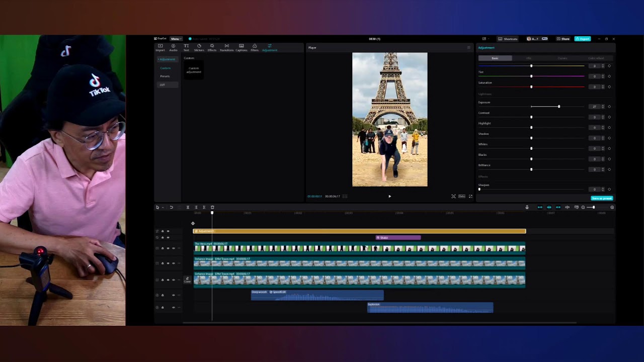Image resolution: width=644 pixels, height=362 pixels.
Task: Open the Transitions tab
Action: (x=226, y=48)
